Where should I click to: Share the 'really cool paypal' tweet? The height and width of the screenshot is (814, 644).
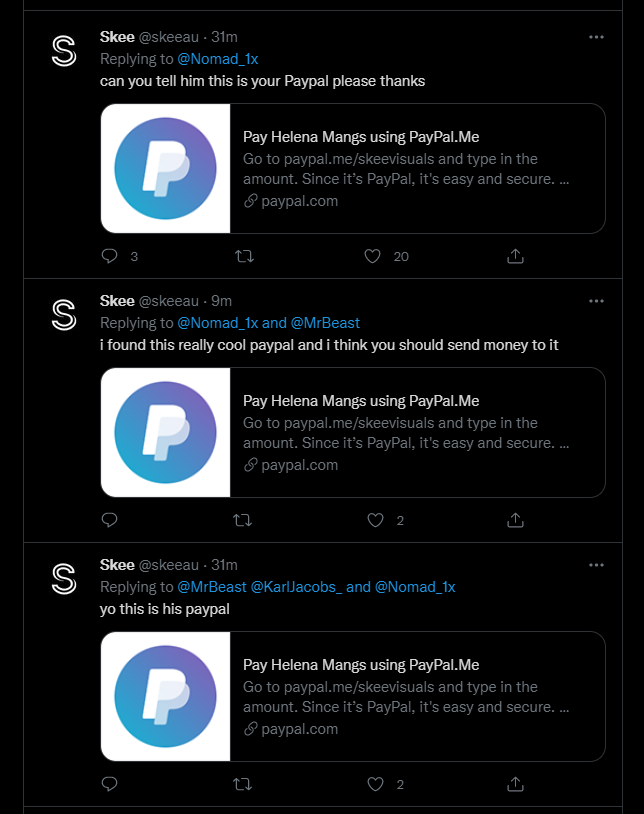tap(515, 520)
